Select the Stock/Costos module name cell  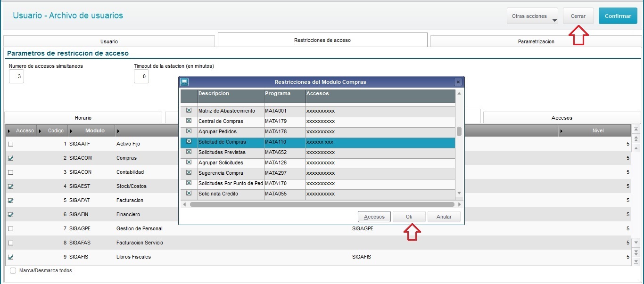[x=132, y=186]
